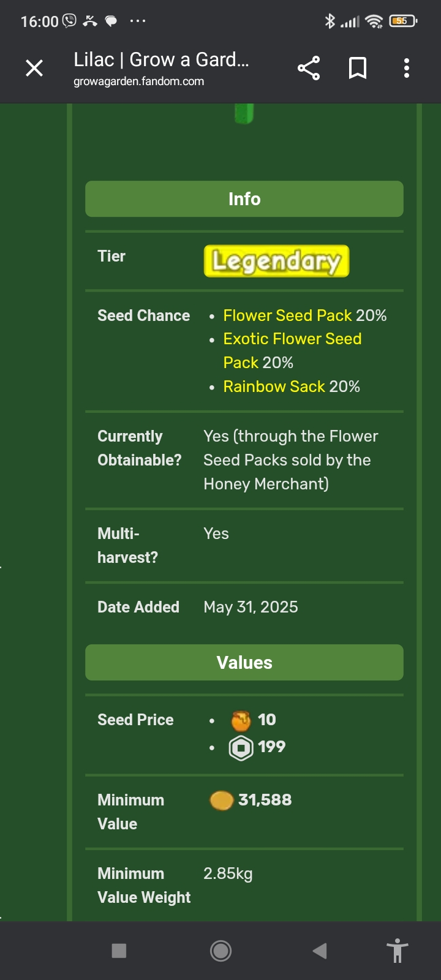Screen dimensions: 441x980
Task: Tap the Android home circle button
Action: point(221,951)
